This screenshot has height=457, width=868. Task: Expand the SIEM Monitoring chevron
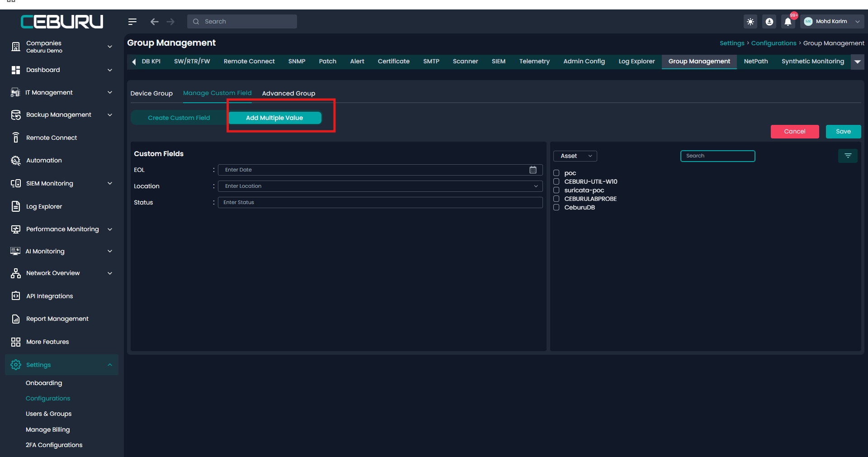coord(110,183)
